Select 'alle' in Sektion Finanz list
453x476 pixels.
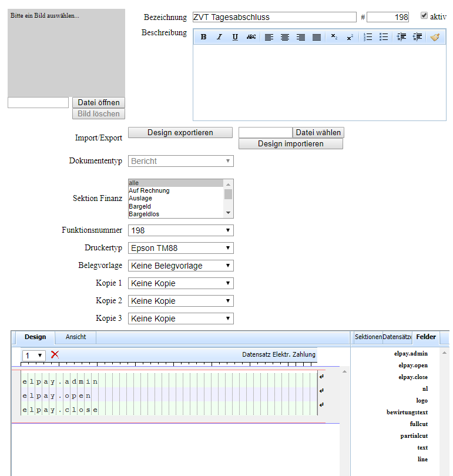tap(176, 183)
